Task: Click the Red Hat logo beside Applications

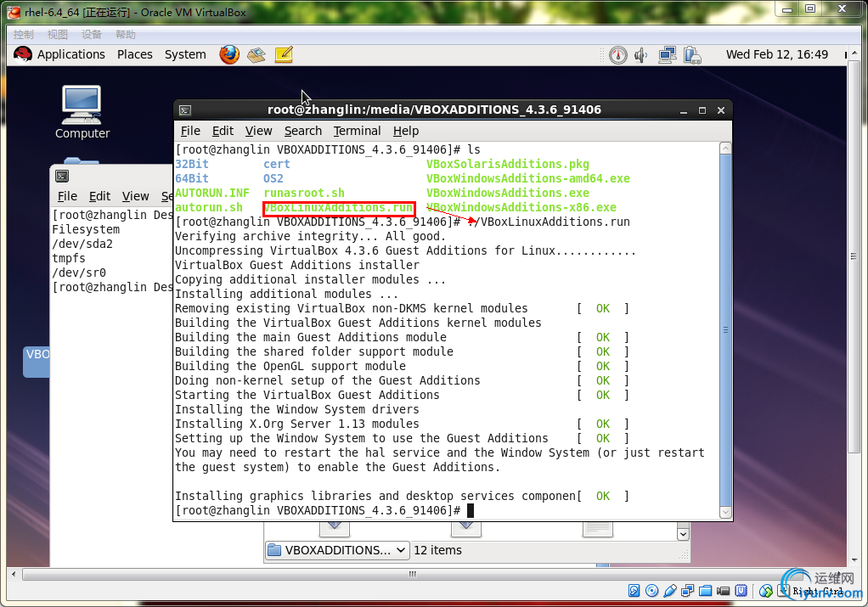Action: click(x=23, y=54)
